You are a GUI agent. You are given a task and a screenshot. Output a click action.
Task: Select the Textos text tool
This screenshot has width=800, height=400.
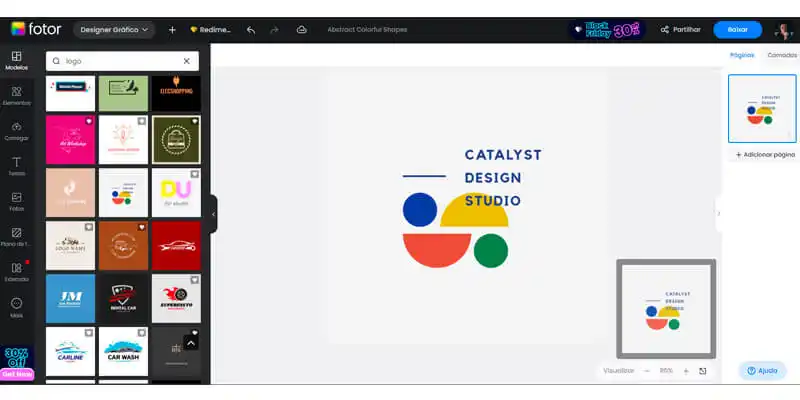(x=16, y=166)
